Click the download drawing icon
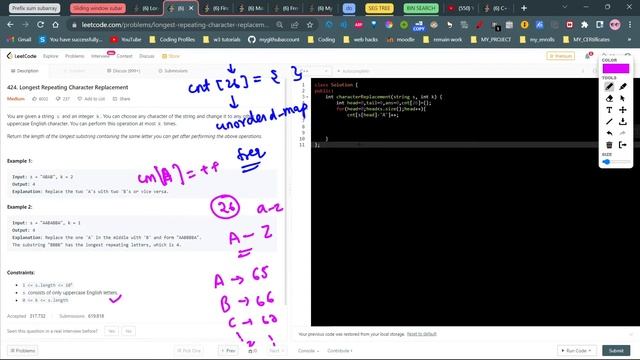 pos(623,122)
